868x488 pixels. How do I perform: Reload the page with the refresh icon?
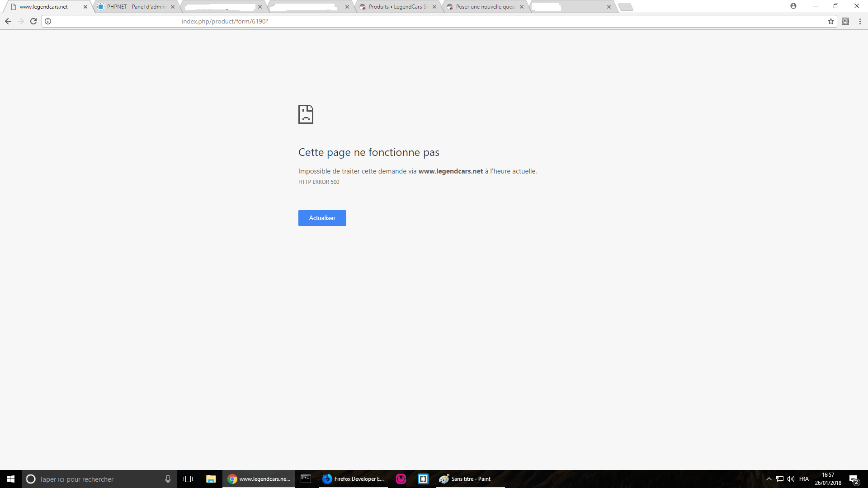[x=33, y=21]
